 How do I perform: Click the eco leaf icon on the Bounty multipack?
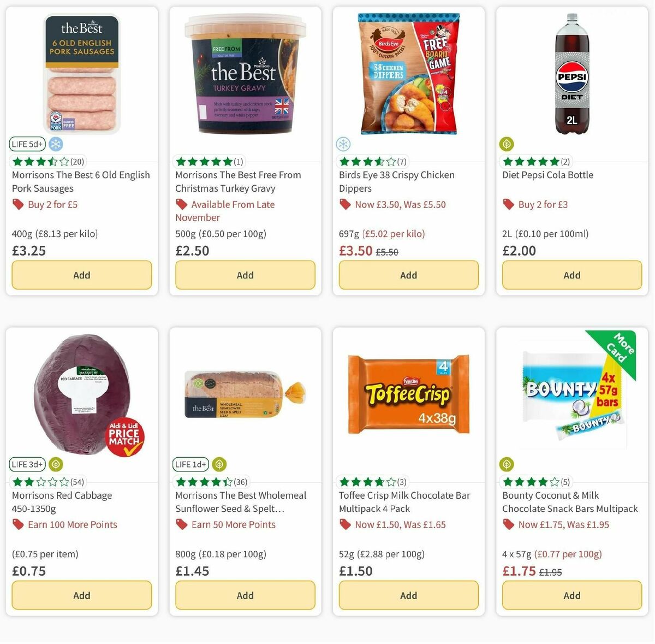[x=507, y=464]
